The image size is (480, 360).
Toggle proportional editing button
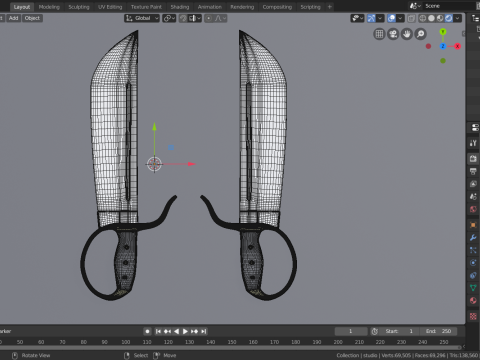coord(209,18)
